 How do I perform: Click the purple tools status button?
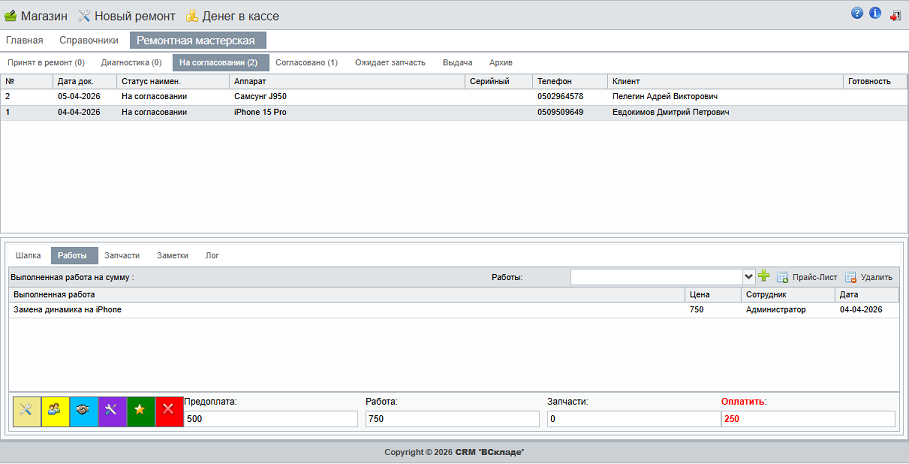pos(113,411)
